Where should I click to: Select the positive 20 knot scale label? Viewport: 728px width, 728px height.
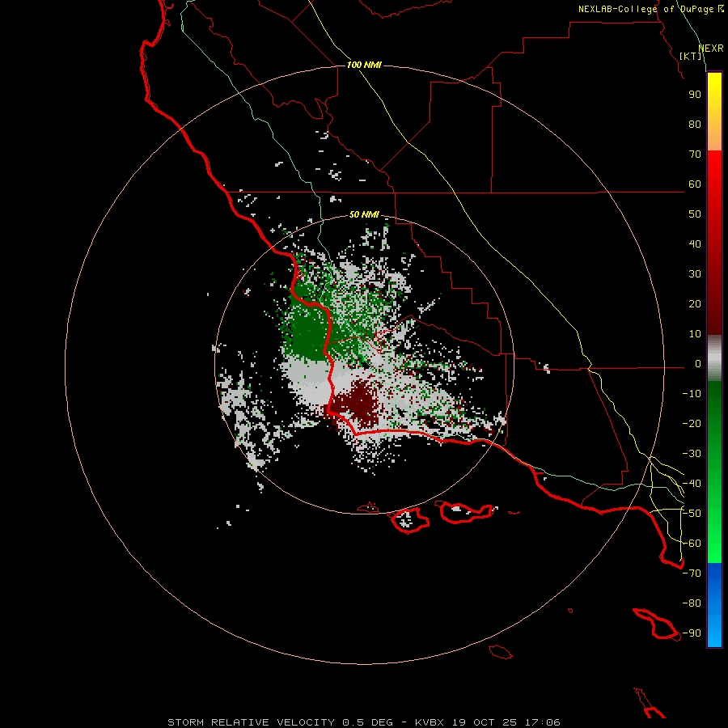695,304
